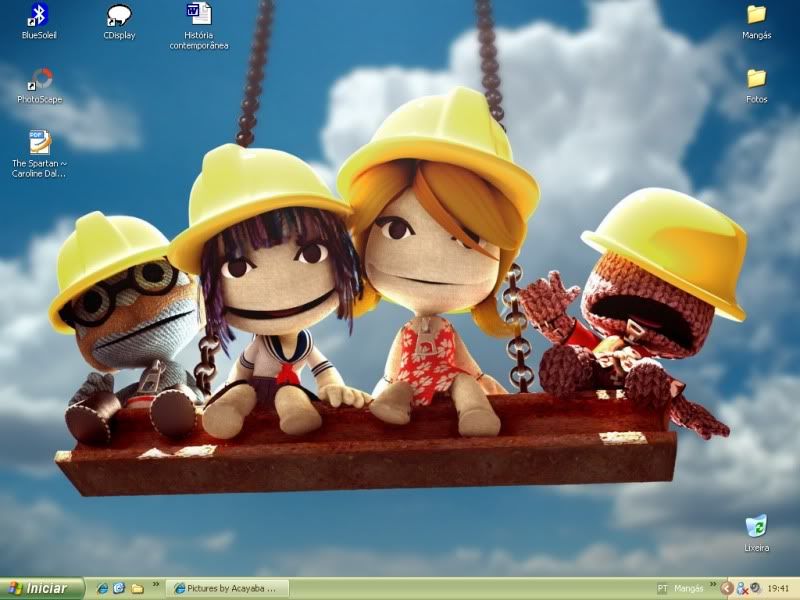Click the 19:41 taskbar clock
The width and height of the screenshot is (800, 600).
coord(778,589)
